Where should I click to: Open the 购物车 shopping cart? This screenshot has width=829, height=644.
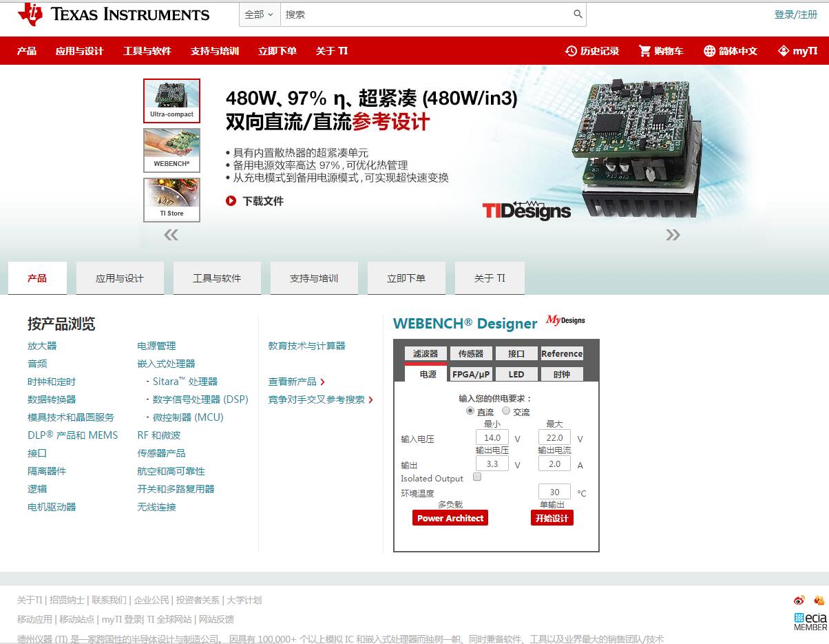[661, 51]
